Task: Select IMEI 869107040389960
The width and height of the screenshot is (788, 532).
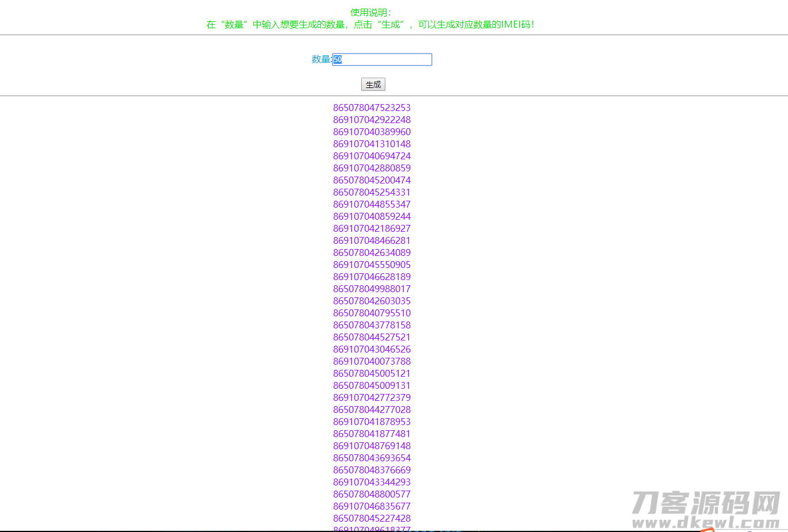Action: click(372, 132)
